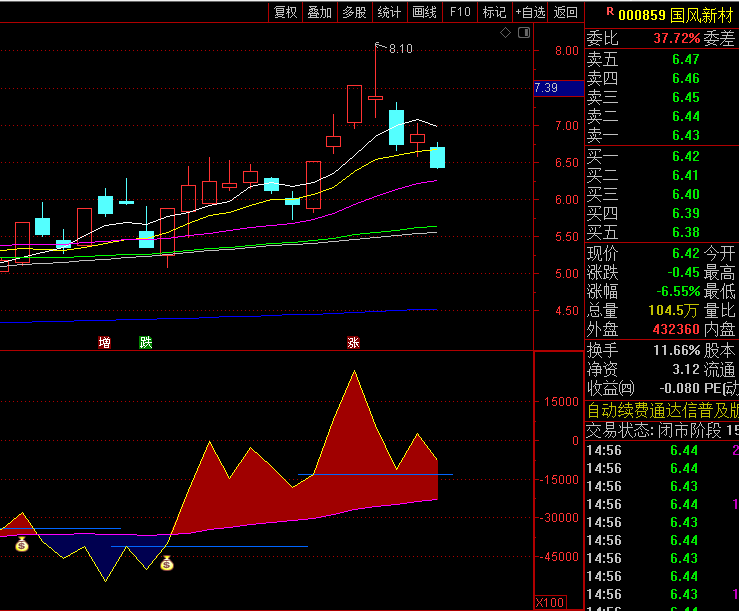This screenshot has width=739, height=611.
Task: Select 买一 bid price 6.42
Action: (686, 157)
